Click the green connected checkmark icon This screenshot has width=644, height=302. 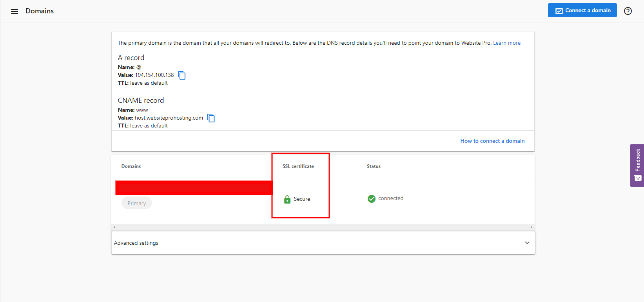point(372,199)
